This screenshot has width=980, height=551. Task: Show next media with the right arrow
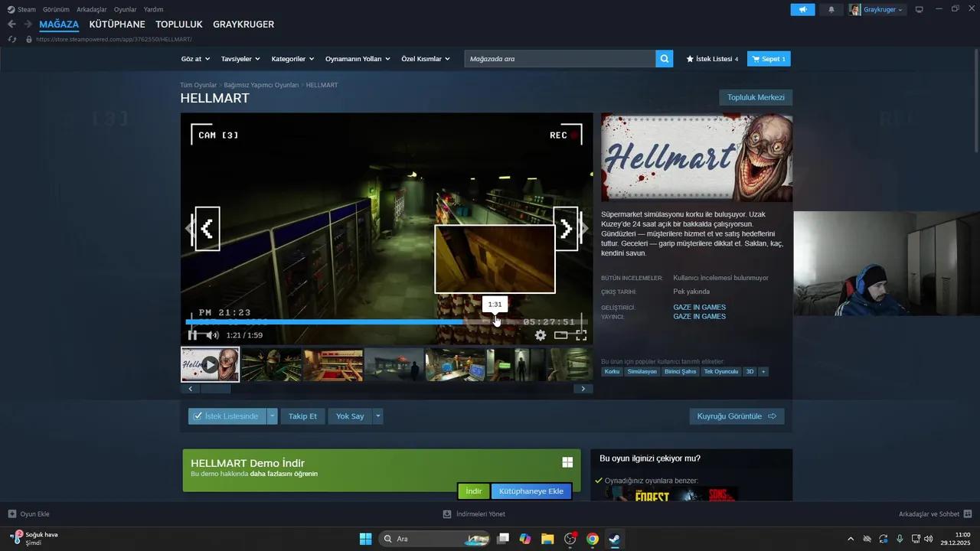coord(566,229)
